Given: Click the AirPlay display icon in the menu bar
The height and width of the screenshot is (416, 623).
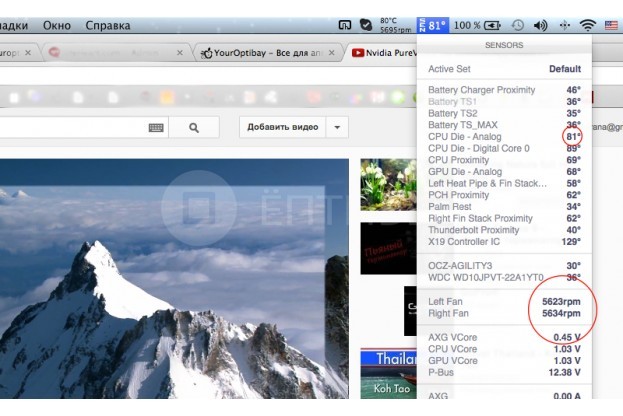Looking at the screenshot, I should (x=344, y=25).
